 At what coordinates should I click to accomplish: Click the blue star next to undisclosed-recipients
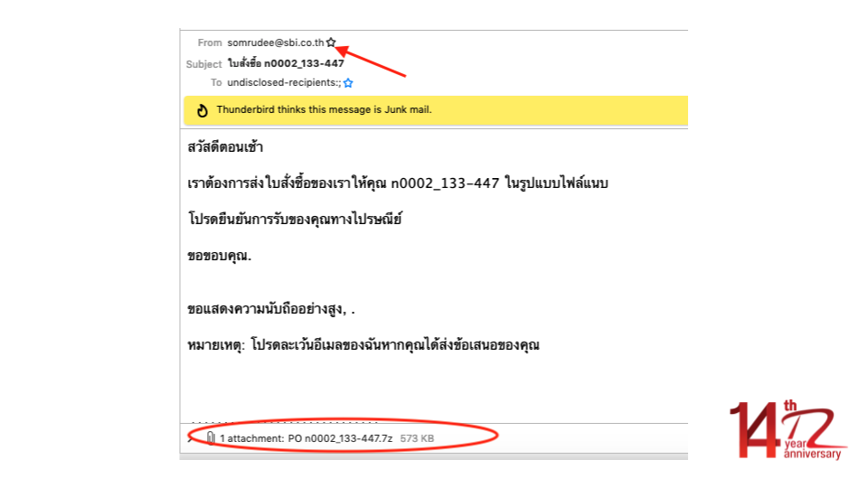coord(348,83)
